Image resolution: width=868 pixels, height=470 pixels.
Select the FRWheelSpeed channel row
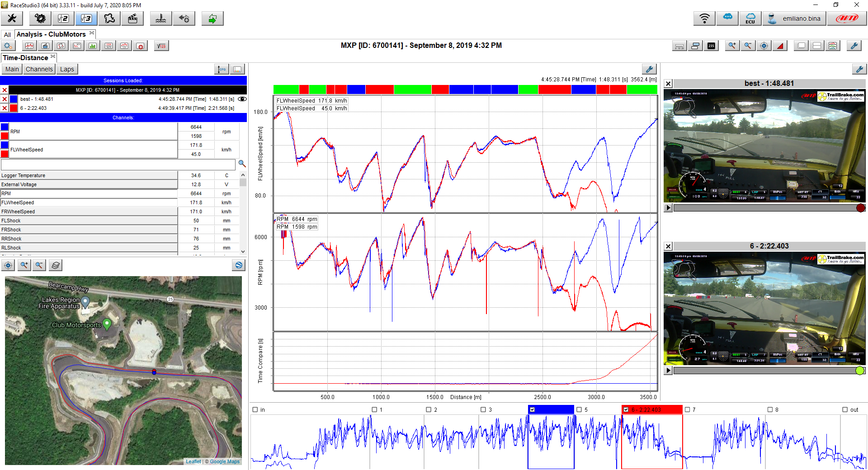[89, 211]
